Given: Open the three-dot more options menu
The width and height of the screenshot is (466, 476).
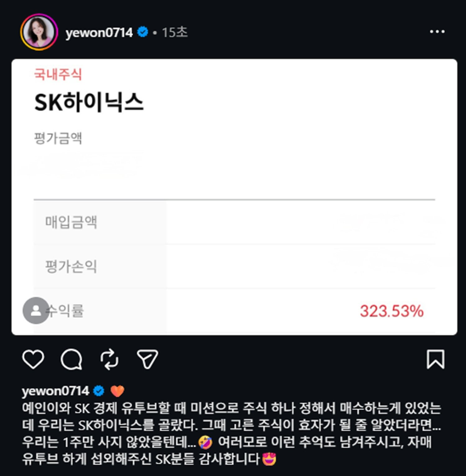Looking at the screenshot, I should pyautogui.click(x=437, y=31).
